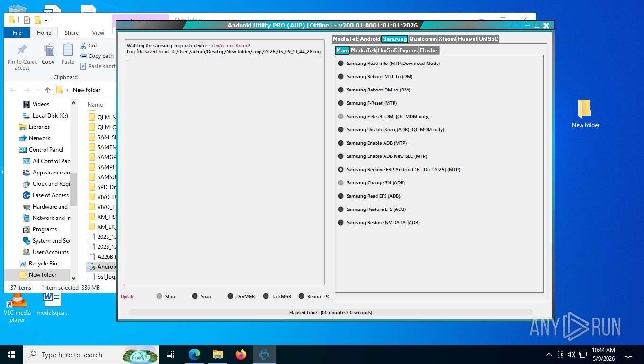Select Samsung Disable Knox (ADB) option
This screenshot has width=644, height=364.
coord(391,129)
